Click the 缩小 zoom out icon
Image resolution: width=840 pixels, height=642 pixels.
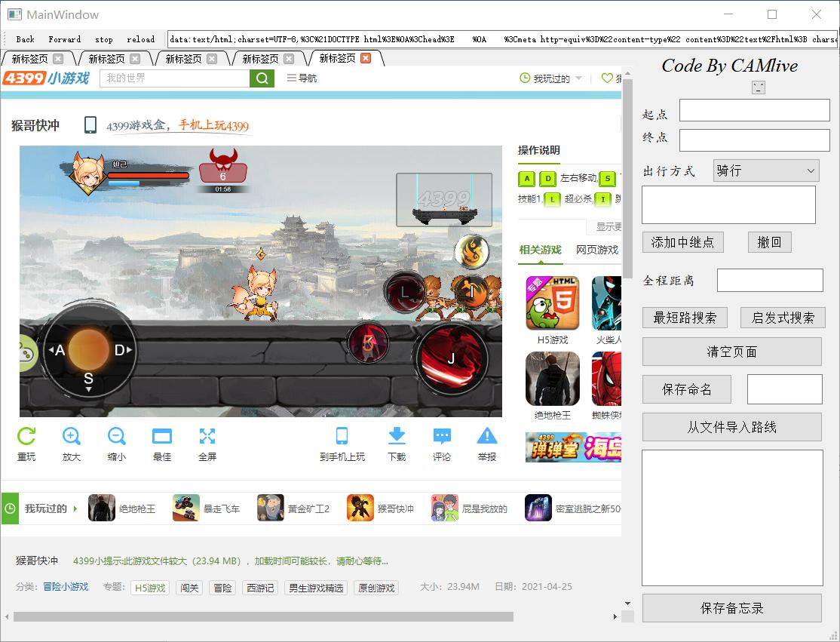pyautogui.click(x=116, y=436)
